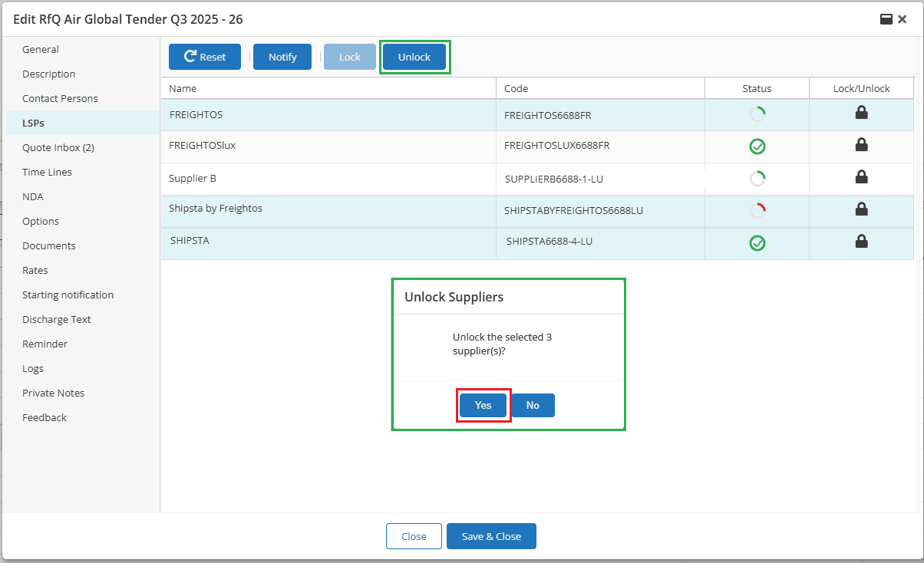Sort by Code column header
This screenshot has height=563, width=924.
(600, 88)
